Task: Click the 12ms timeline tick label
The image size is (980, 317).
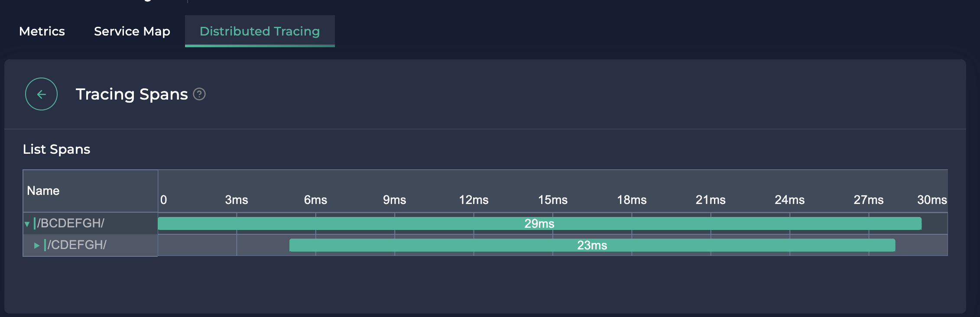Action: (474, 200)
